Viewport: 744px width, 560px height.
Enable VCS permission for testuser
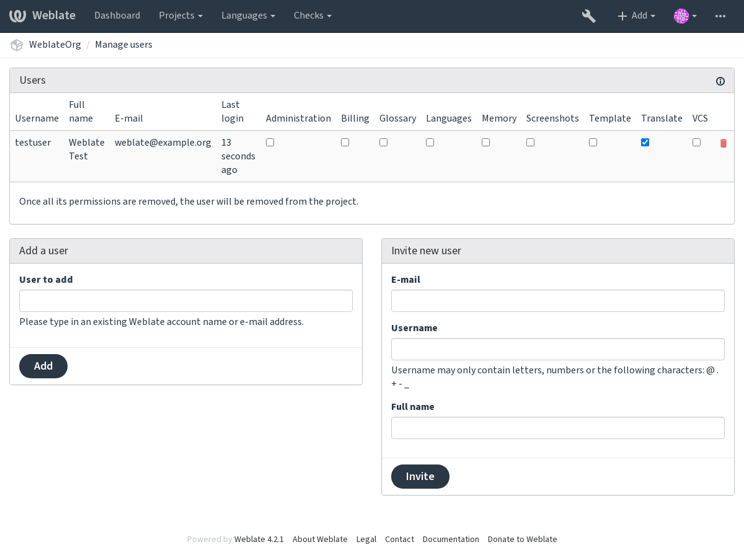coord(696,142)
